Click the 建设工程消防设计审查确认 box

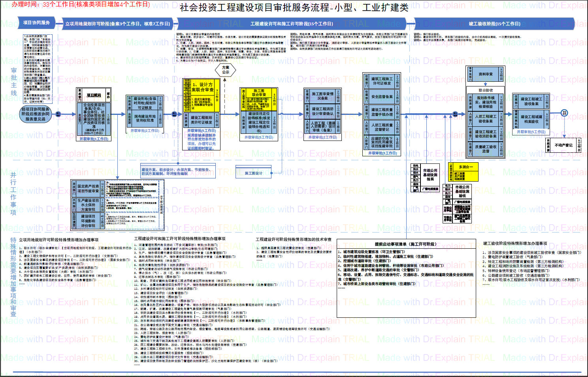point(322,111)
